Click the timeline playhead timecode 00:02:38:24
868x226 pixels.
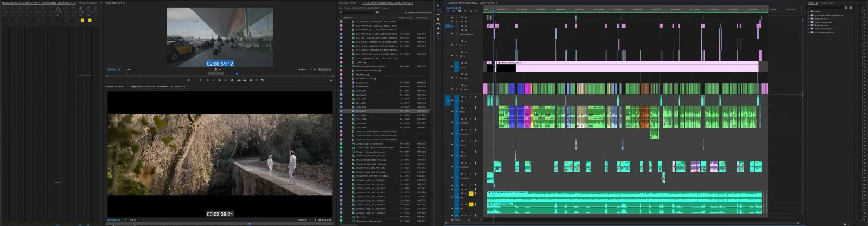(453, 8)
